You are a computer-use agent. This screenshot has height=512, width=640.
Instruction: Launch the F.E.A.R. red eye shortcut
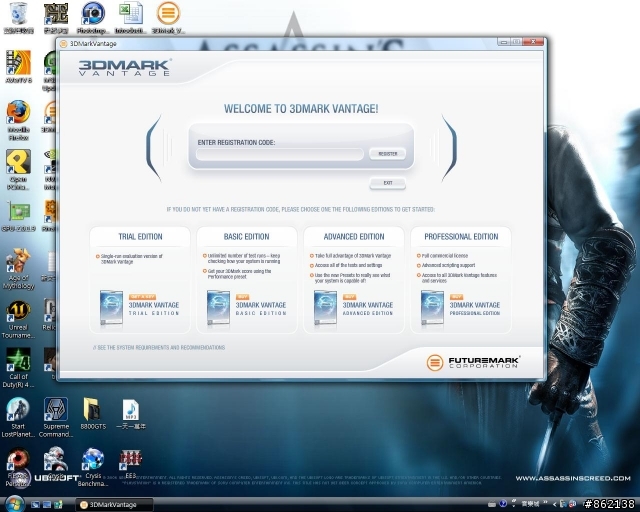pyautogui.click(x=18, y=459)
